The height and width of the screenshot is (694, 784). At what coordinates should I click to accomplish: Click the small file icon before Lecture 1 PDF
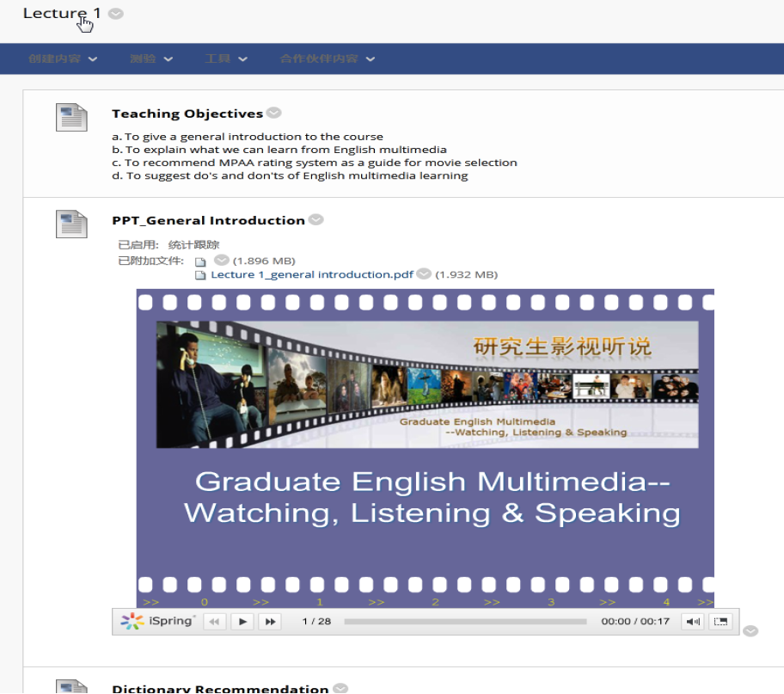[201, 275]
